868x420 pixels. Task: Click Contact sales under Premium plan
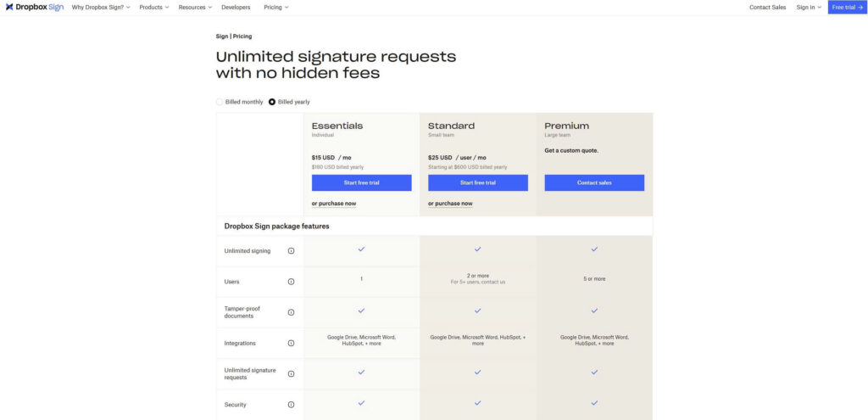pos(594,182)
